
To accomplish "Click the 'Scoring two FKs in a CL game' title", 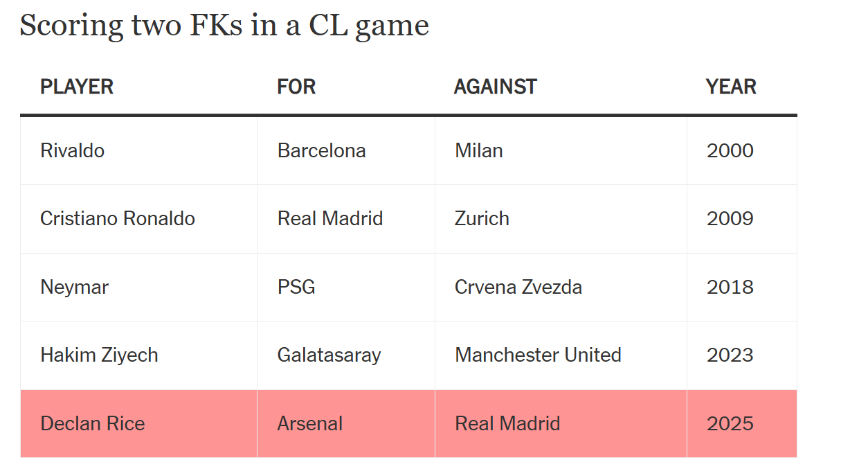I will (x=224, y=26).
